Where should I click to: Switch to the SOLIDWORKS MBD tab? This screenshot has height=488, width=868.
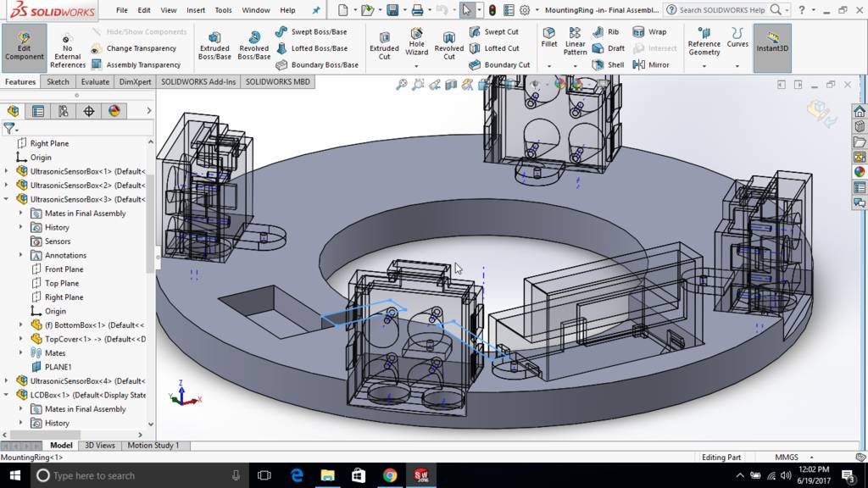tap(277, 82)
